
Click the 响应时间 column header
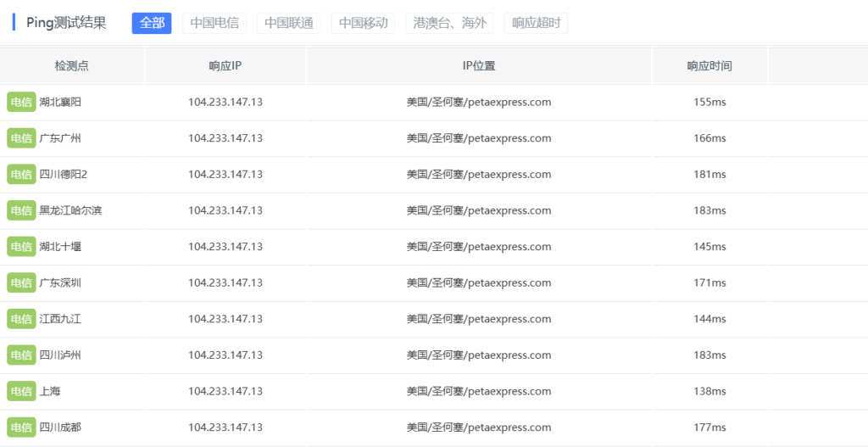point(709,66)
